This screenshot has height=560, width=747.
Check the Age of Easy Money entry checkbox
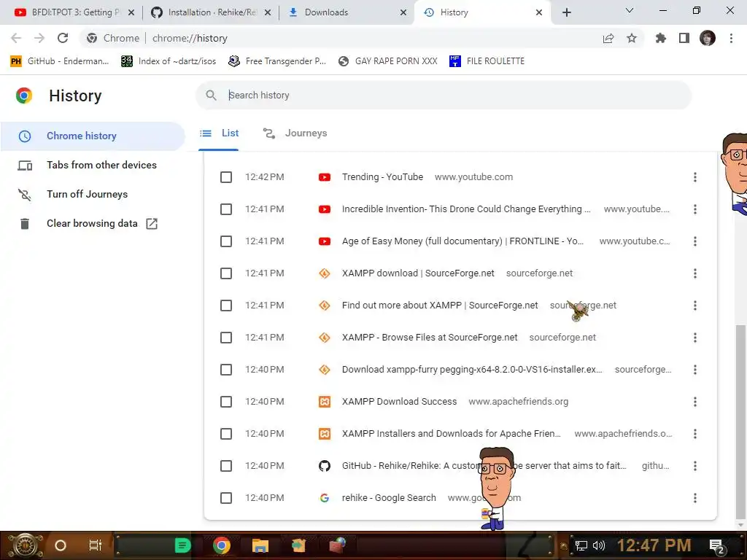pyautogui.click(x=226, y=241)
